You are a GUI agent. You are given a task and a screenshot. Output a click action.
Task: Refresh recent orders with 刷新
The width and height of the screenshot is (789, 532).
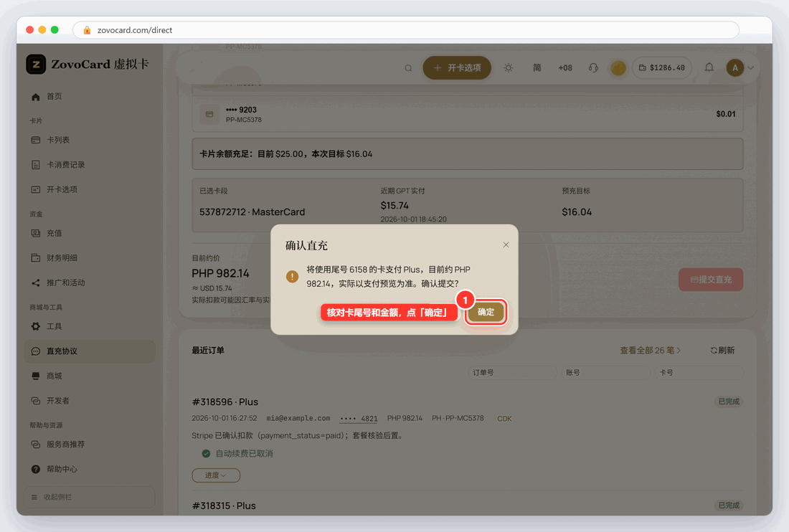[x=722, y=351]
